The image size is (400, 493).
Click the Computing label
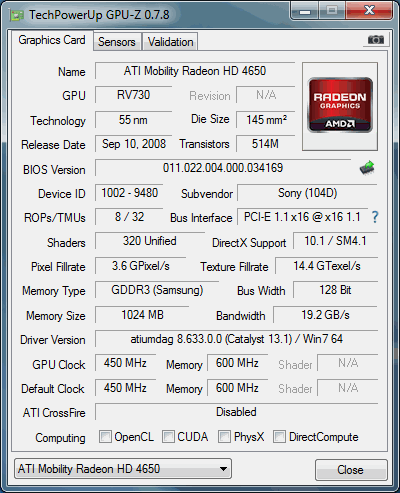coord(60,438)
